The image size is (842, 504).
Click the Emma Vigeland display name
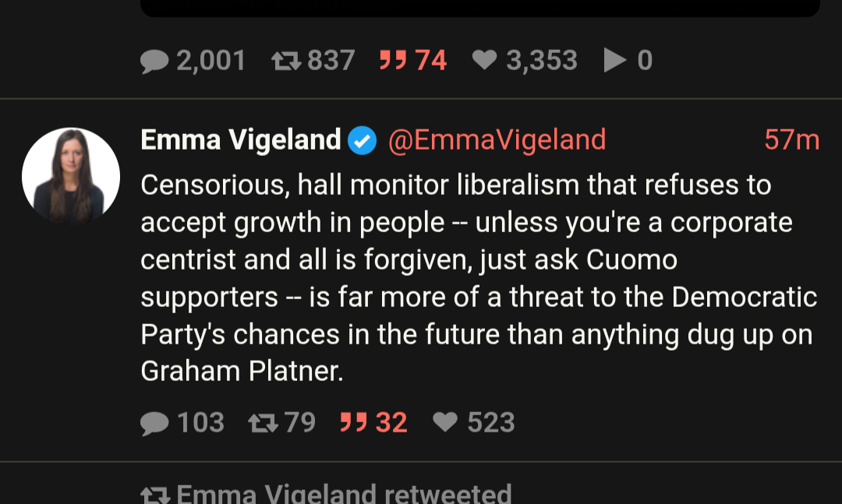[x=241, y=140]
